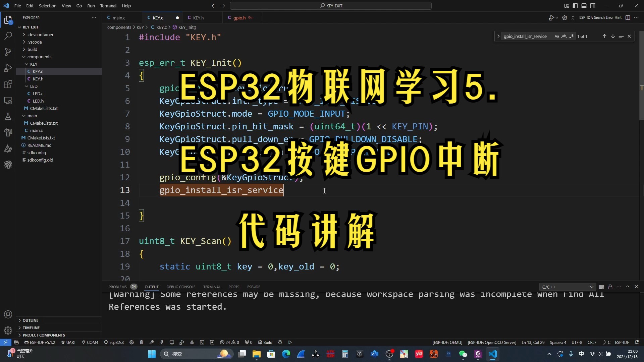
Task: Open the C/C++ output channel dropdown
Action: (568, 287)
